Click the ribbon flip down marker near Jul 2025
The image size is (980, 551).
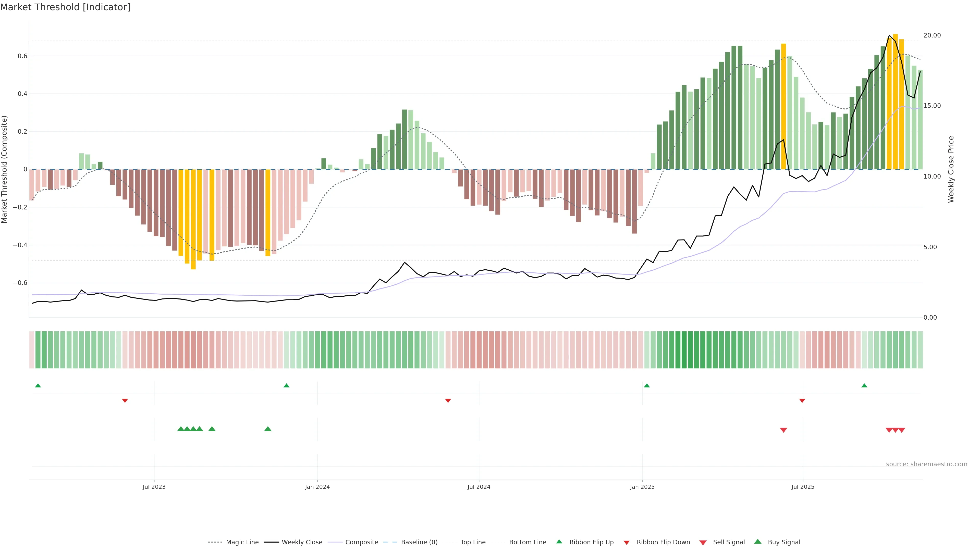(802, 400)
